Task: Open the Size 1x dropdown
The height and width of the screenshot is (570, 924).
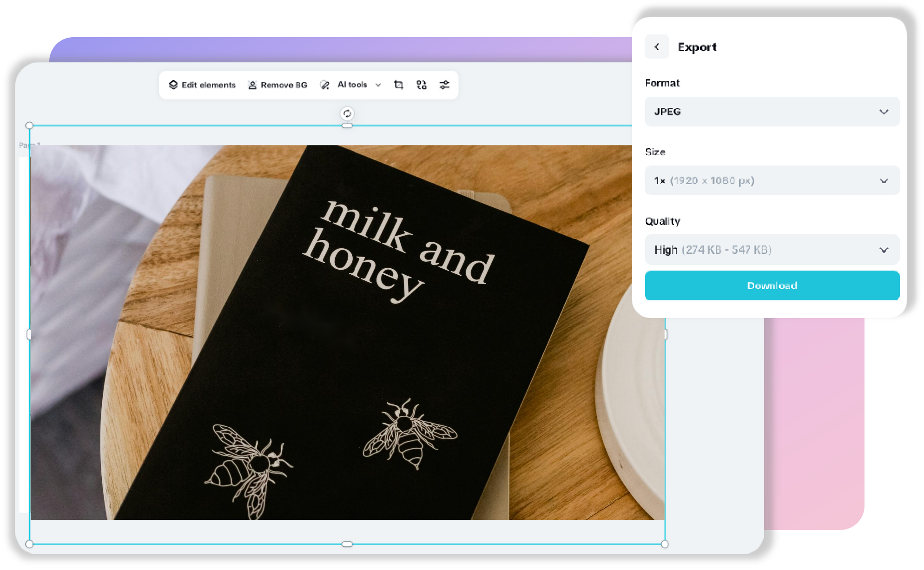Action: (x=772, y=180)
